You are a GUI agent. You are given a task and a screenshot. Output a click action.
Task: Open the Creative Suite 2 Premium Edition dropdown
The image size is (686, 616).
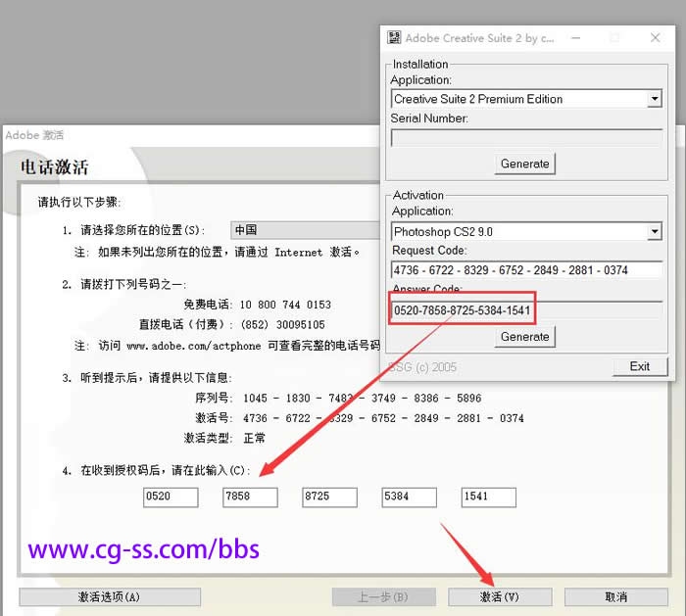point(654,99)
